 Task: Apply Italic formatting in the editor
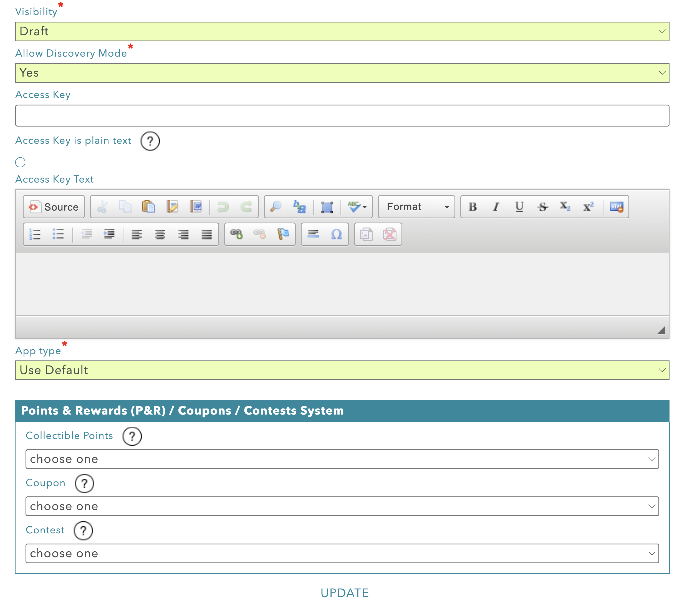(496, 207)
